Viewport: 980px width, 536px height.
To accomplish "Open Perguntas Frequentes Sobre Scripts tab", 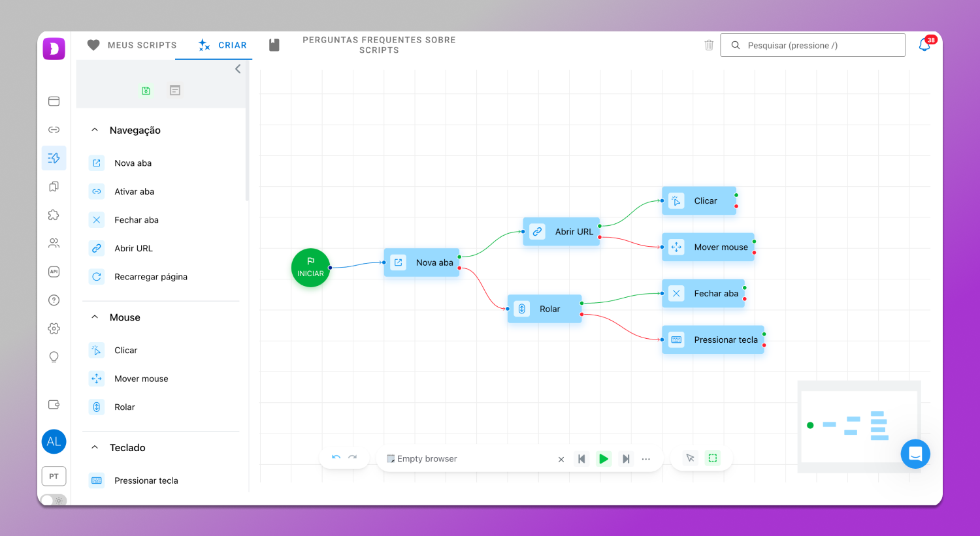I will (x=378, y=45).
